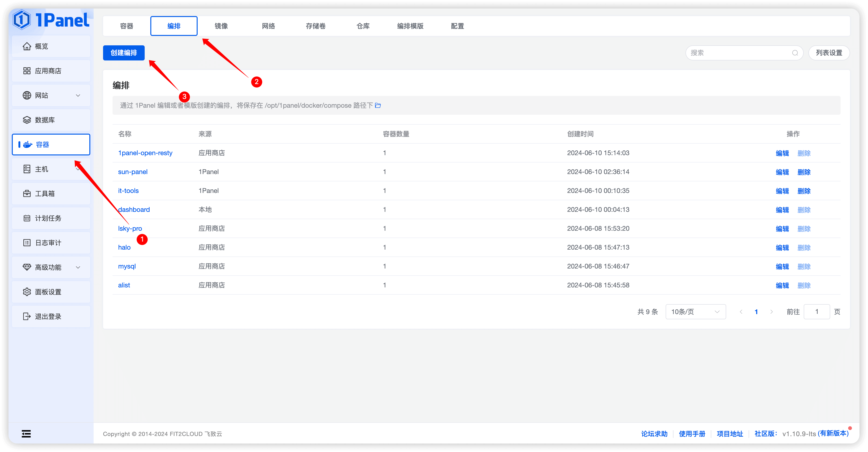Open the 论坛求助 footer link
The width and height of the screenshot is (868, 452).
point(654,434)
